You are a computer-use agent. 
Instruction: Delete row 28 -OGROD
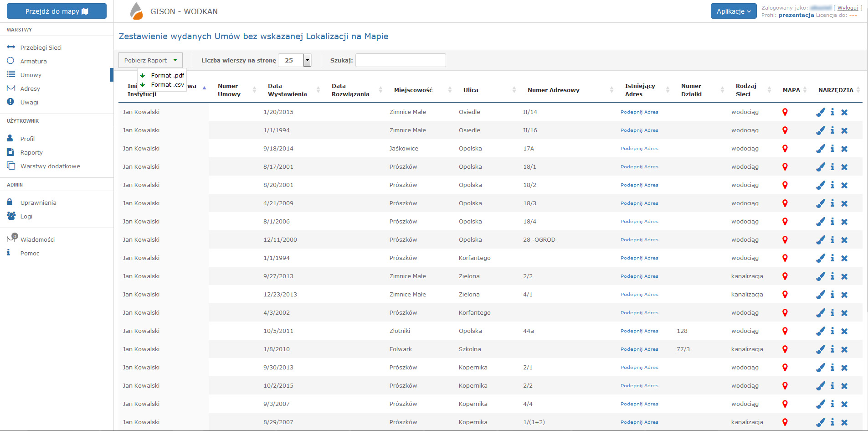pyautogui.click(x=844, y=240)
